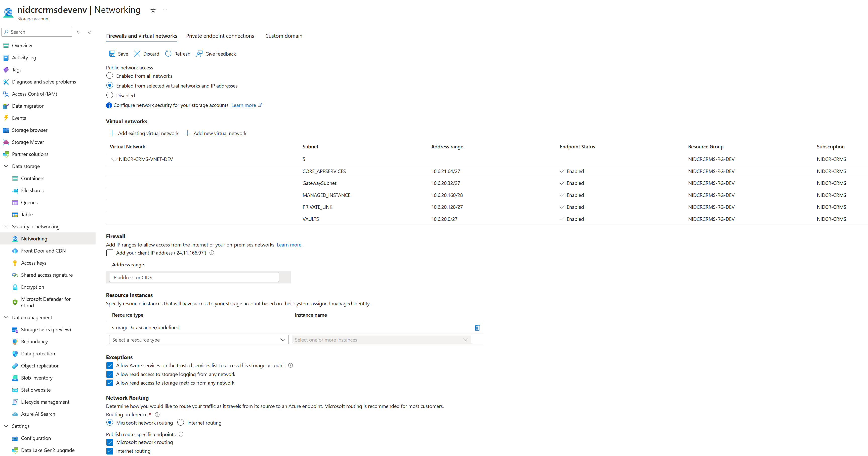Select Microsoft network routing preference radio
Screen dimensions: 868x456
tap(109, 423)
